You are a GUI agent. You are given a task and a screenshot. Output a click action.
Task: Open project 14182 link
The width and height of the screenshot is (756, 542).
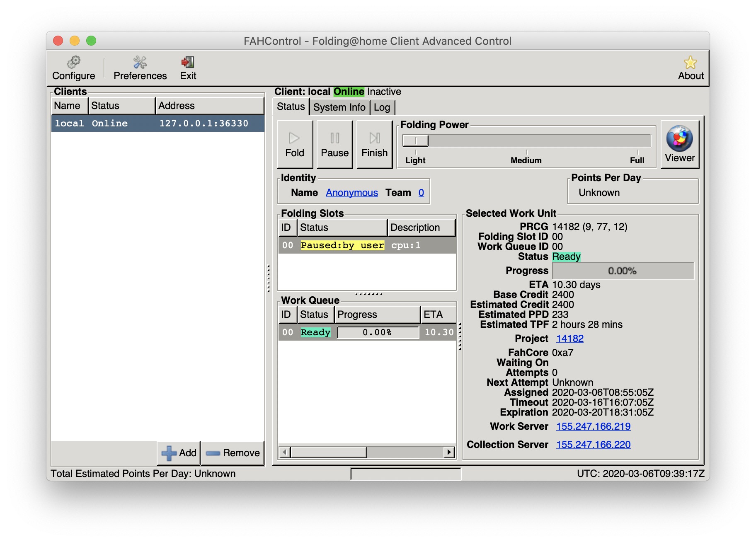[x=569, y=339]
